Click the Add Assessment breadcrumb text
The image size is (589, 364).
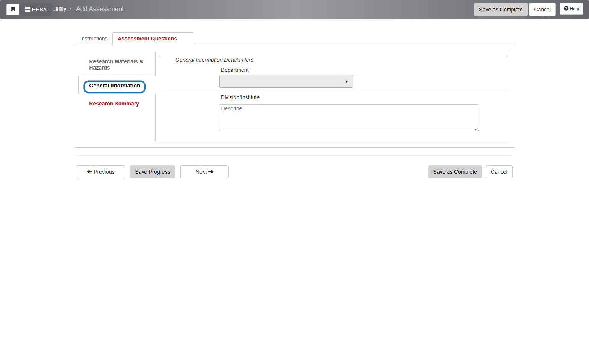click(x=100, y=9)
